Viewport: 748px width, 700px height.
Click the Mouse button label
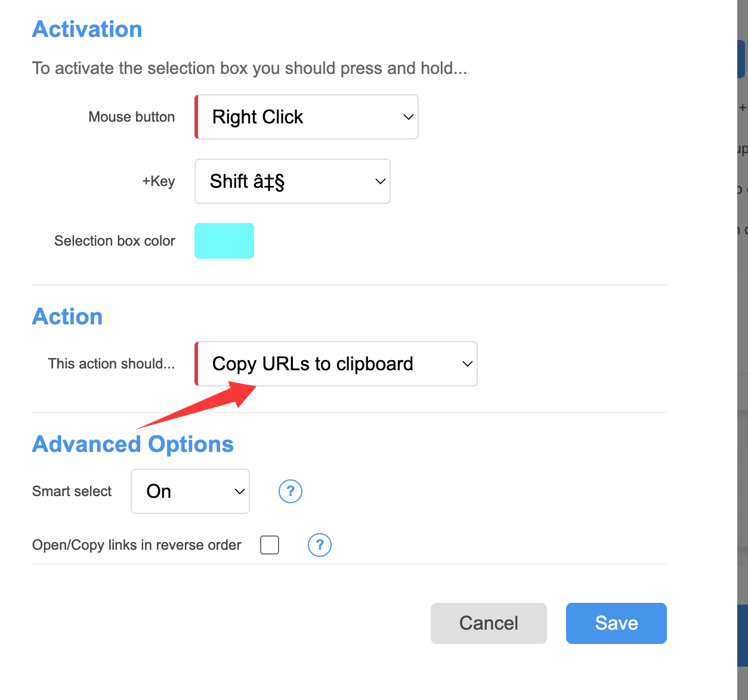click(132, 117)
